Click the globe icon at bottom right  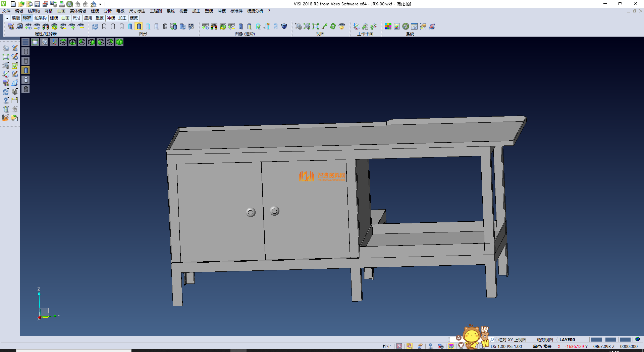[x=637, y=340]
